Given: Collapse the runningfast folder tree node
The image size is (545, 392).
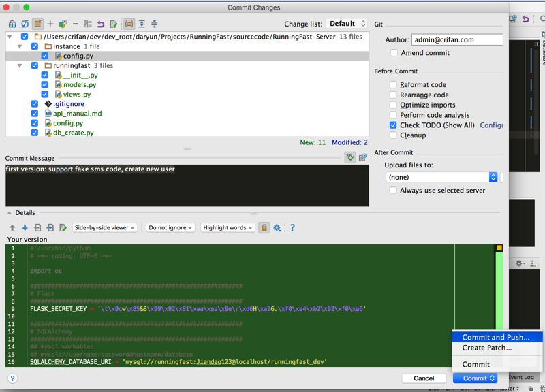Looking at the screenshot, I should pyautogui.click(x=20, y=66).
